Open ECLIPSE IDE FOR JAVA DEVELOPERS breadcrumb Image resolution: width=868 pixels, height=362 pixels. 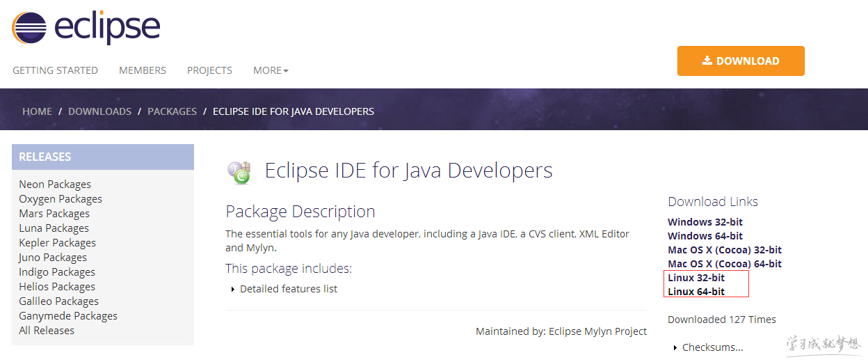coord(294,111)
